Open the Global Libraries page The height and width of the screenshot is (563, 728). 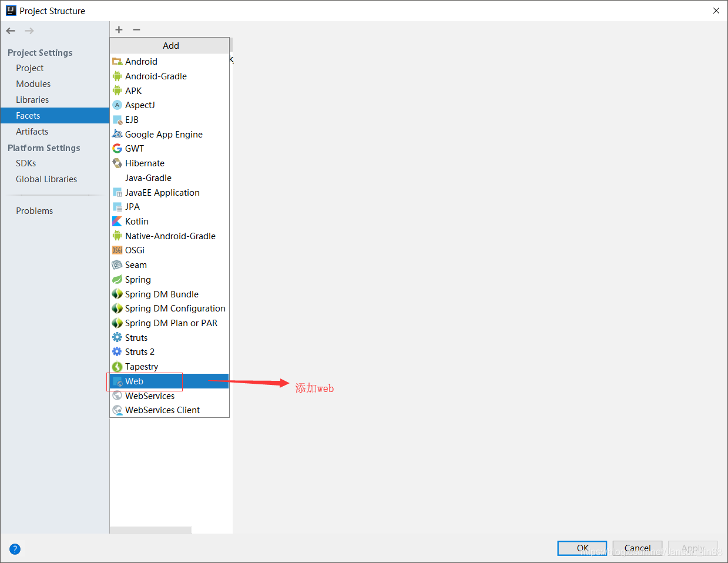pos(55,179)
